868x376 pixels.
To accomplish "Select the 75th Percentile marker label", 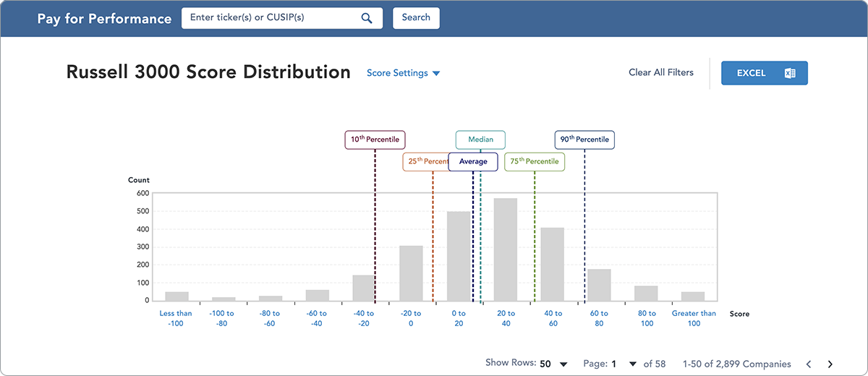I will (535, 161).
